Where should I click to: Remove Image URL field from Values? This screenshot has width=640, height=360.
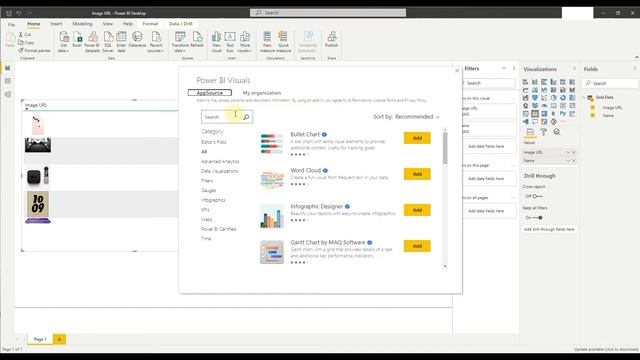(573, 152)
